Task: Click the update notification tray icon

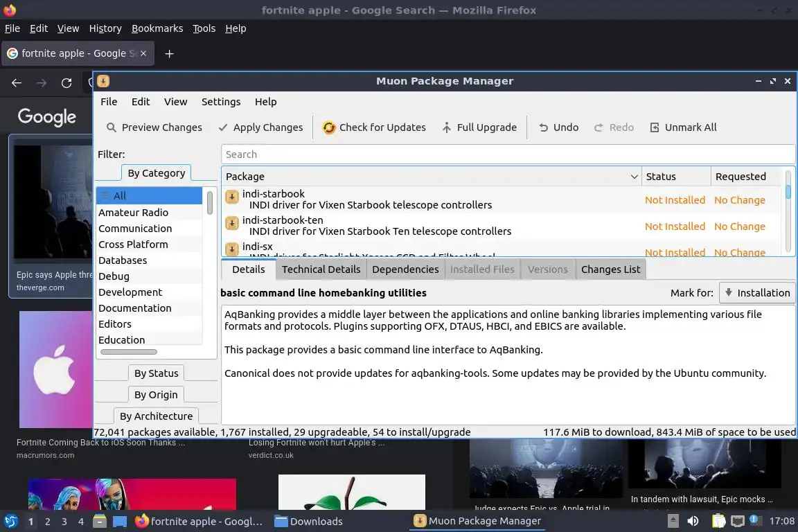Action: pos(755,520)
